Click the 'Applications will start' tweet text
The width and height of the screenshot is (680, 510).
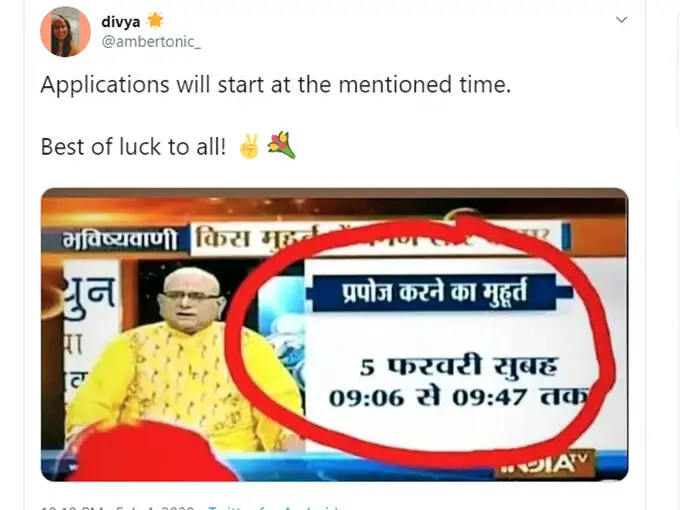coord(276,84)
